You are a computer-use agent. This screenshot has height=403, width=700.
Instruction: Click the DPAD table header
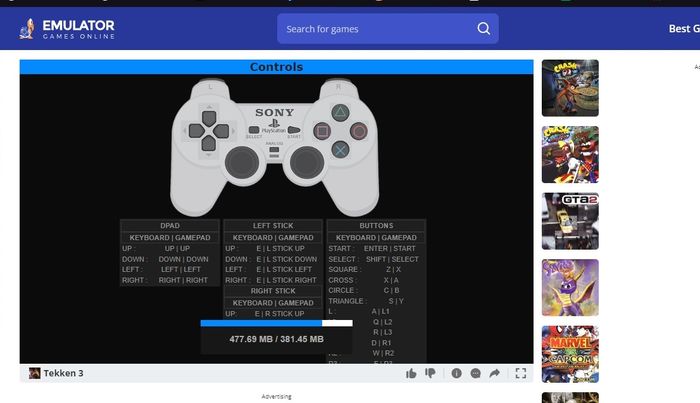coord(170,225)
